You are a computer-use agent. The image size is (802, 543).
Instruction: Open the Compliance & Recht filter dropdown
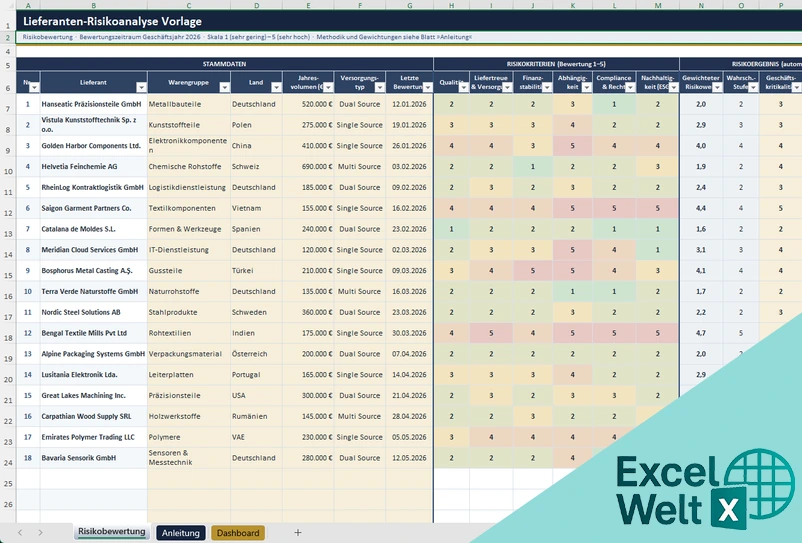point(630,87)
